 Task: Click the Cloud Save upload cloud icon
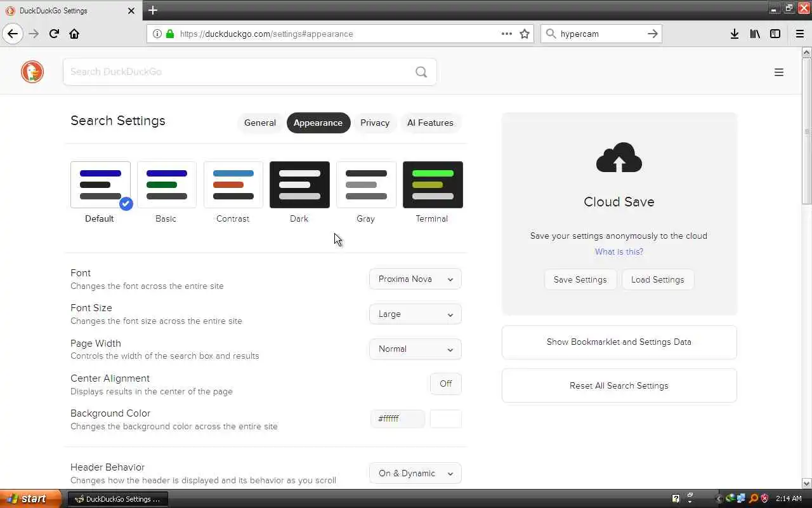619,157
